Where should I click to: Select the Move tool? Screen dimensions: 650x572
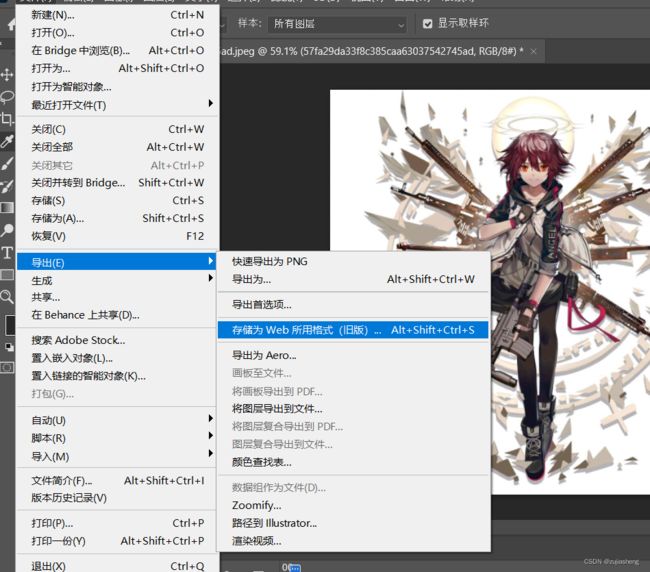pos(7,75)
